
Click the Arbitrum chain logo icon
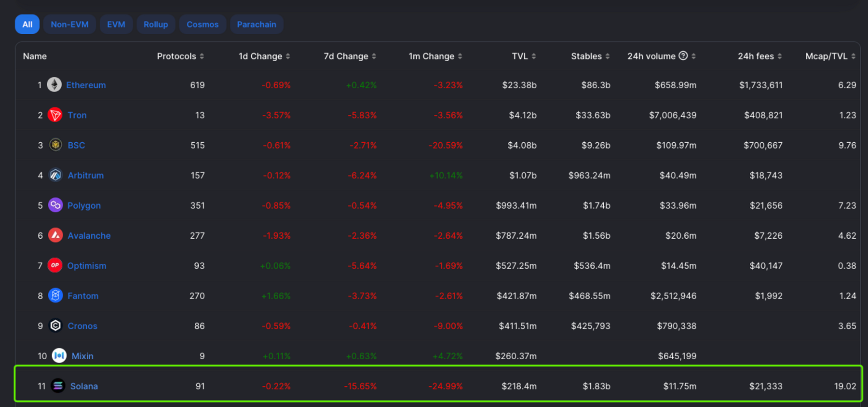(x=55, y=176)
